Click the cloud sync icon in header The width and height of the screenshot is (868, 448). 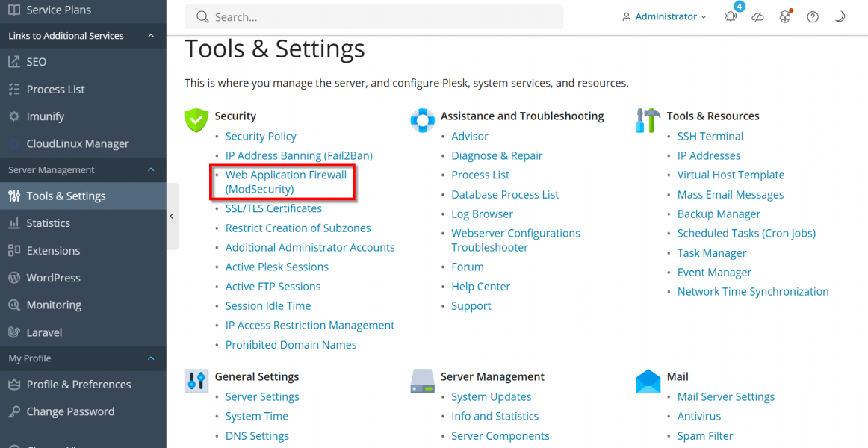[758, 17]
